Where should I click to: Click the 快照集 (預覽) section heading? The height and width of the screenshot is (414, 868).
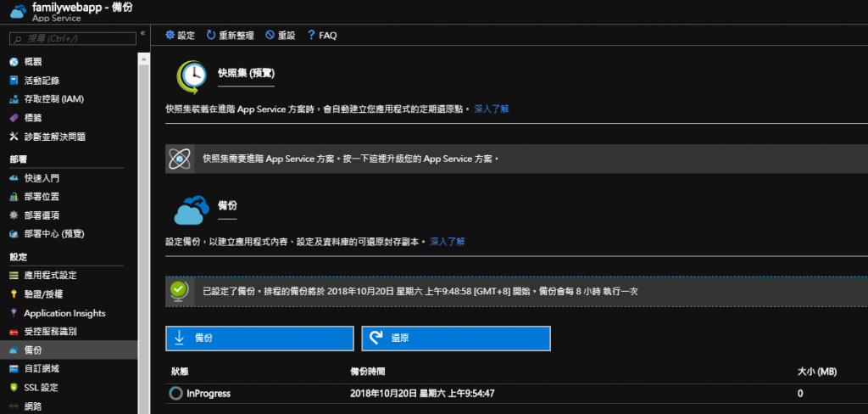[x=247, y=73]
